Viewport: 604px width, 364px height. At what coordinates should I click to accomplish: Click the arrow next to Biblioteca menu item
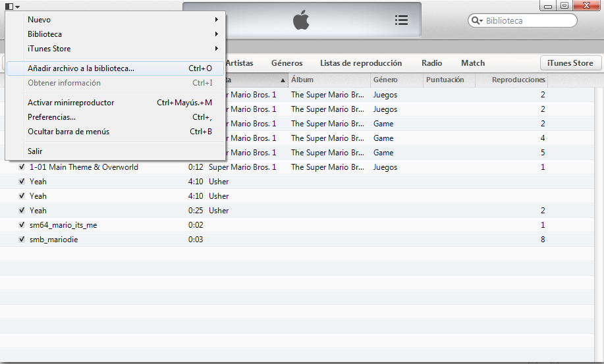point(217,34)
